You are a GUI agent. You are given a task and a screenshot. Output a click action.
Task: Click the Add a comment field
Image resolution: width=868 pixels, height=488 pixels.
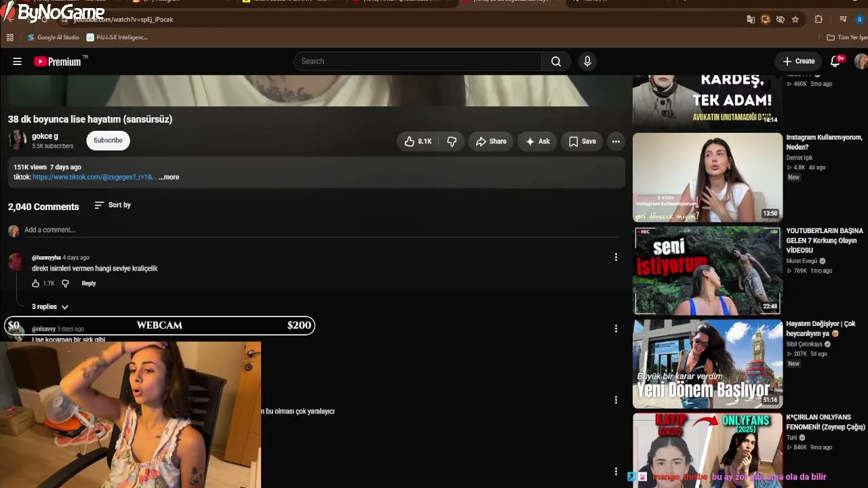tap(320, 230)
